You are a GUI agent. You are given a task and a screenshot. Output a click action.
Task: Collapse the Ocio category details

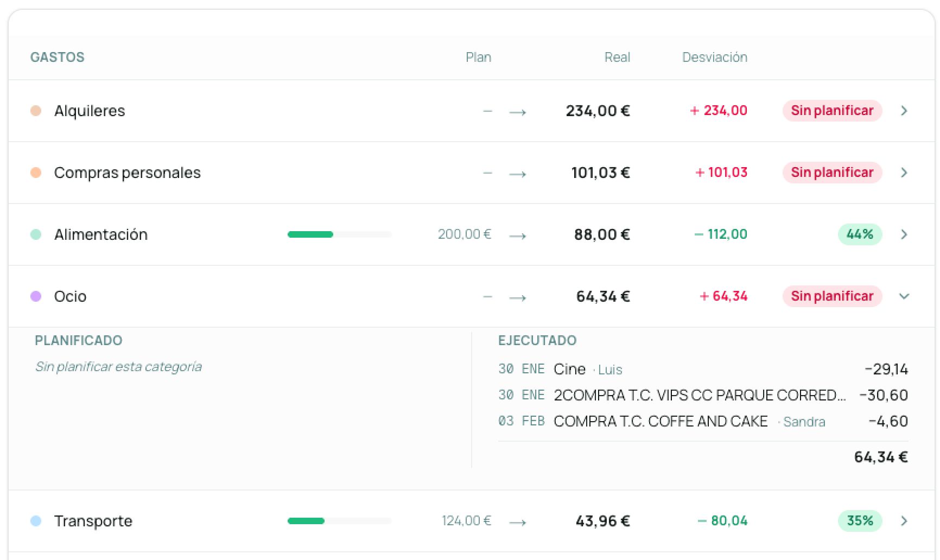coord(904,296)
